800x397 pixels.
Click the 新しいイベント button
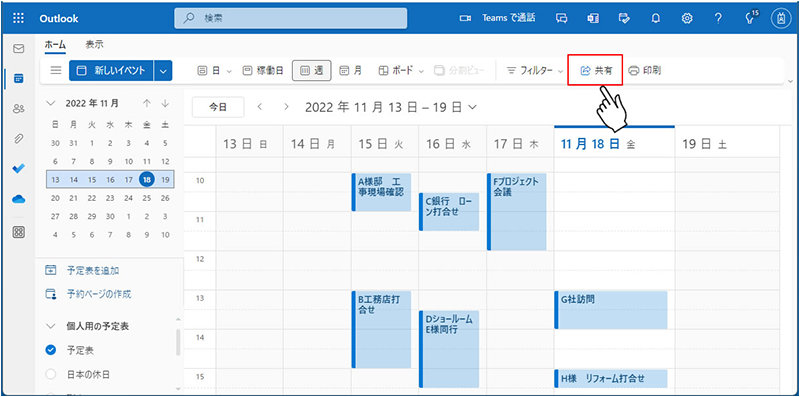(112, 70)
